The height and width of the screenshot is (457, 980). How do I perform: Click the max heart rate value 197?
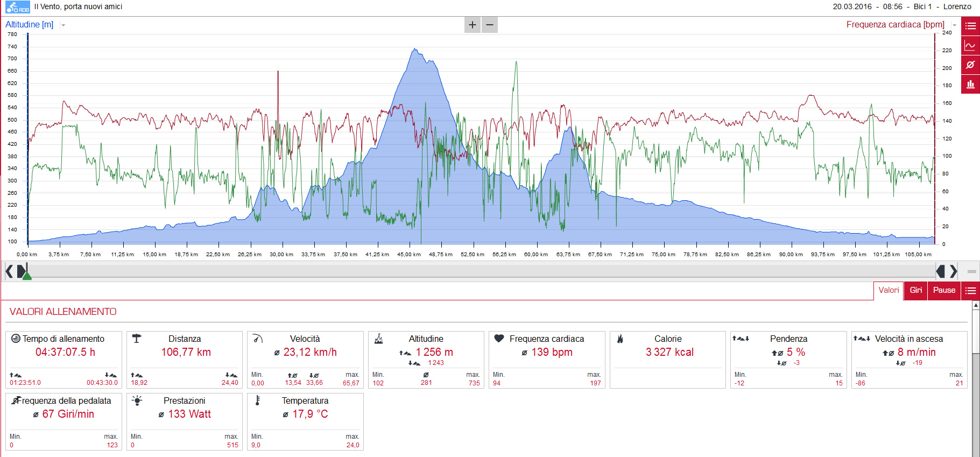point(595,383)
